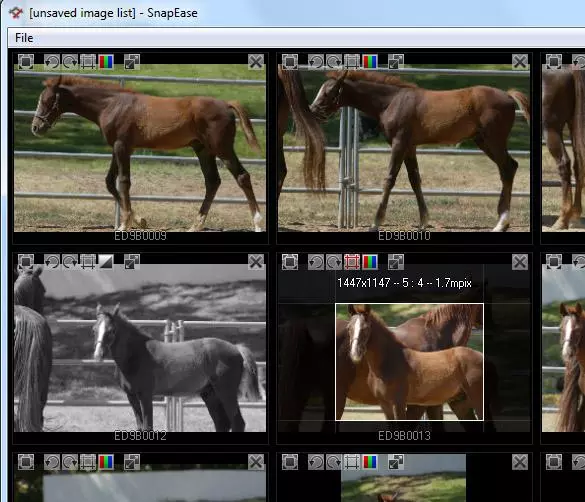The height and width of the screenshot is (502, 585).
Task: Rotate ED9B0013 clockwise
Action: (334, 262)
